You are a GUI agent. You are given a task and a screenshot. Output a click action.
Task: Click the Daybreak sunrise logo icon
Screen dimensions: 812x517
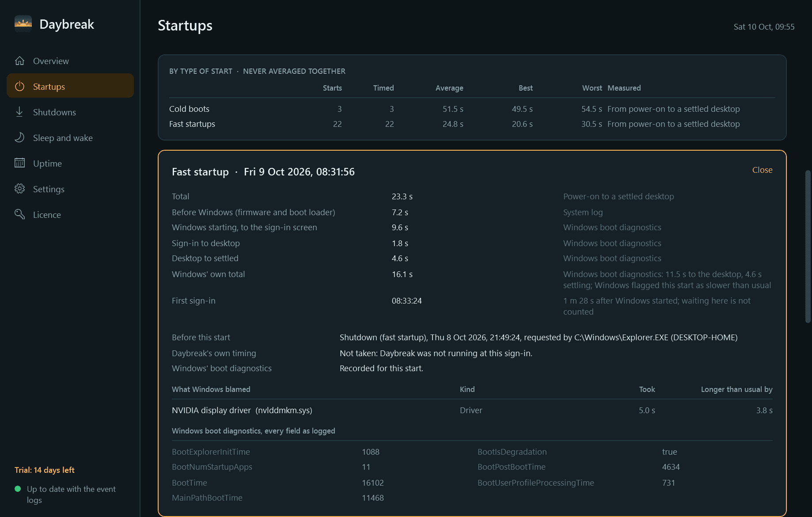(23, 24)
